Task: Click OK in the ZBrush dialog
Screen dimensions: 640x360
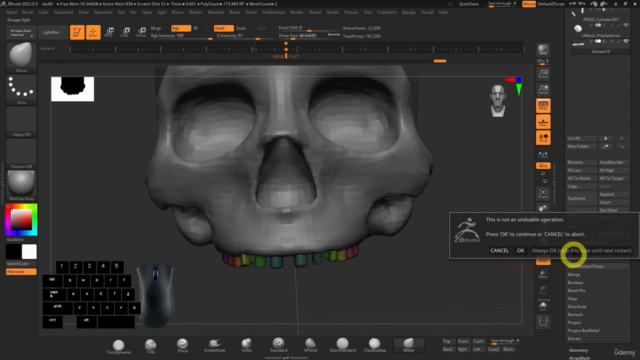Action: [520, 251]
